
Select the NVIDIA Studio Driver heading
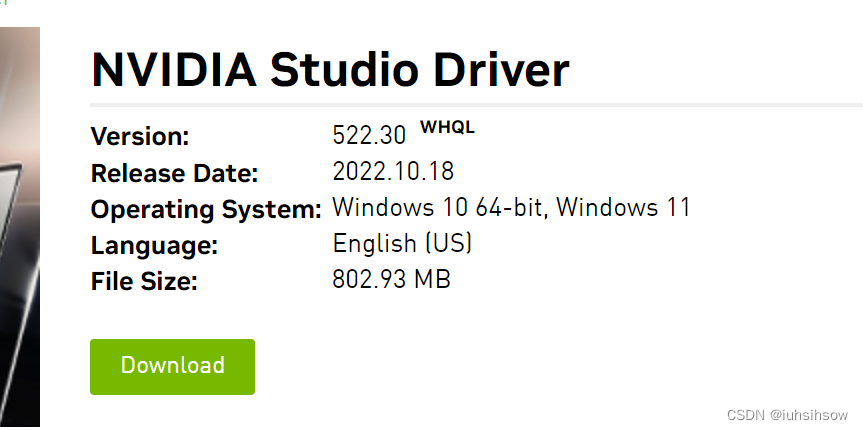click(x=330, y=70)
